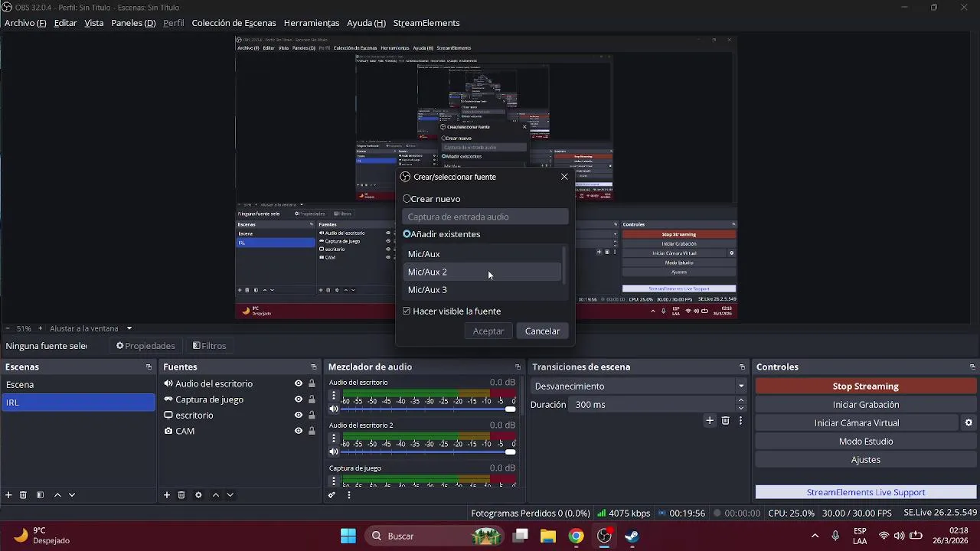Toggle visibility of Audio del escritorio source
This screenshot has width=980, height=551.
pyautogui.click(x=299, y=383)
